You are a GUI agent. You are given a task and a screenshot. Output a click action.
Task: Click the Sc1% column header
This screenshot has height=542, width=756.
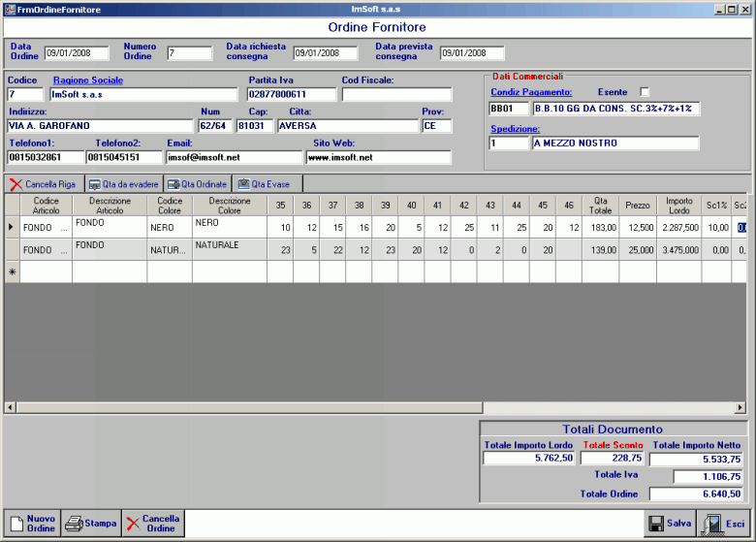coord(716,206)
